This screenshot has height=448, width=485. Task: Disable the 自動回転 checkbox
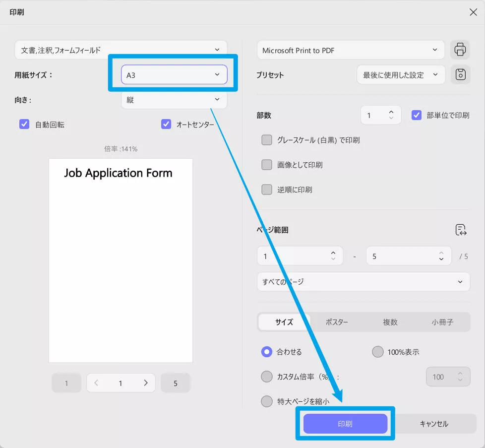[x=24, y=124]
